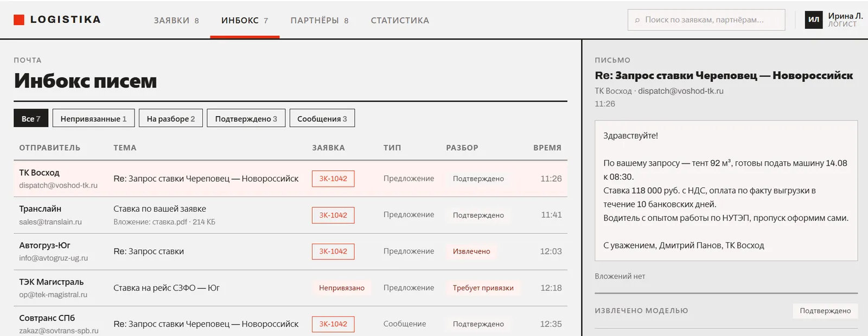The height and width of the screenshot is (336, 868).
Task: Open ЗК-1042 tag in Совтранс СПб row
Action: pyautogui.click(x=333, y=324)
